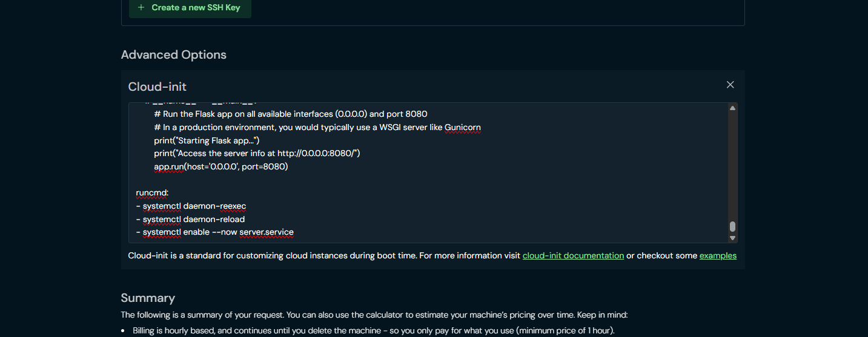
Task: Click the Advanced Options section heading
Action: click(x=173, y=54)
